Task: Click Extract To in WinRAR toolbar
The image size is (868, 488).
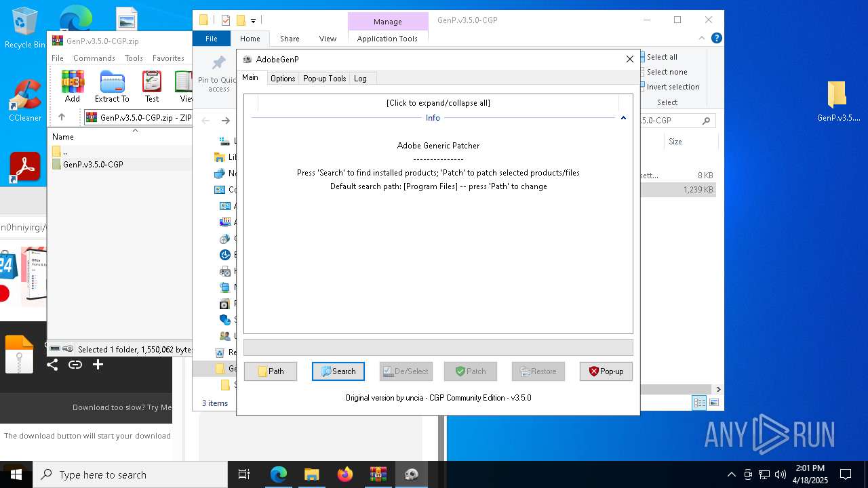Action: coord(112,87)
